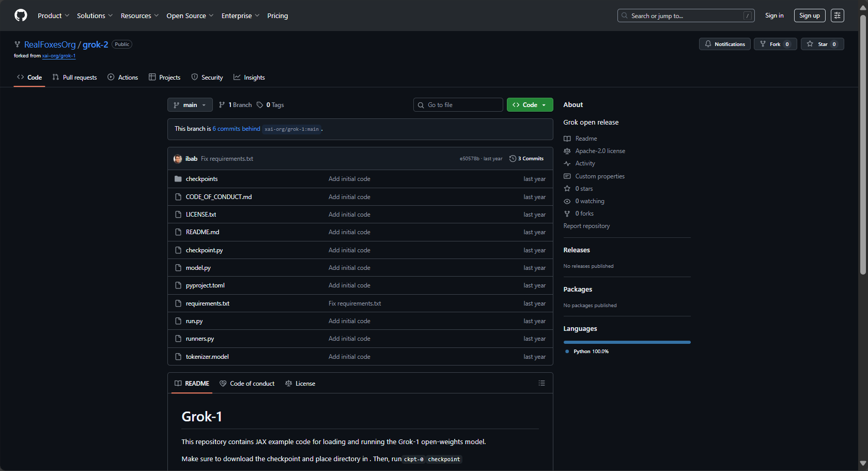Star this repository

click(x=822, y=44)
